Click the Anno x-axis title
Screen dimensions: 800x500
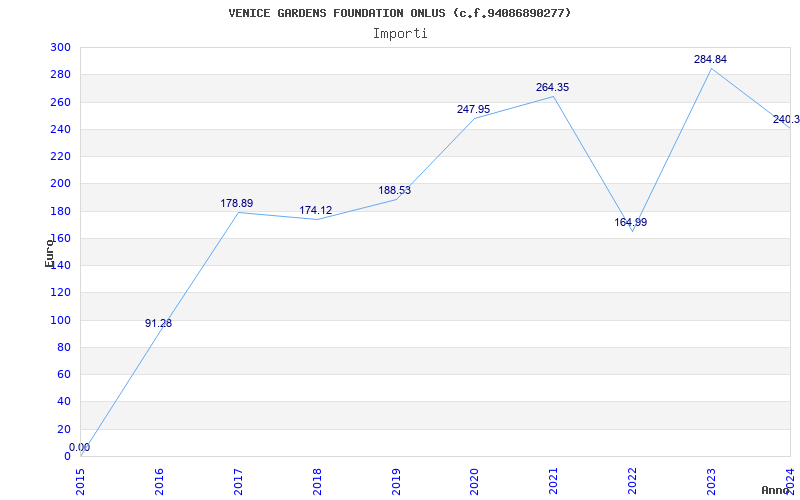[x=775, y=490]
